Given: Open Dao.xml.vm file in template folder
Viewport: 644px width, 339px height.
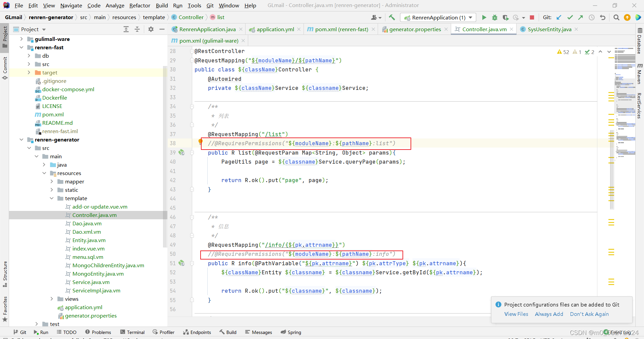Looking at the screenshot, I should click(87, 232).
